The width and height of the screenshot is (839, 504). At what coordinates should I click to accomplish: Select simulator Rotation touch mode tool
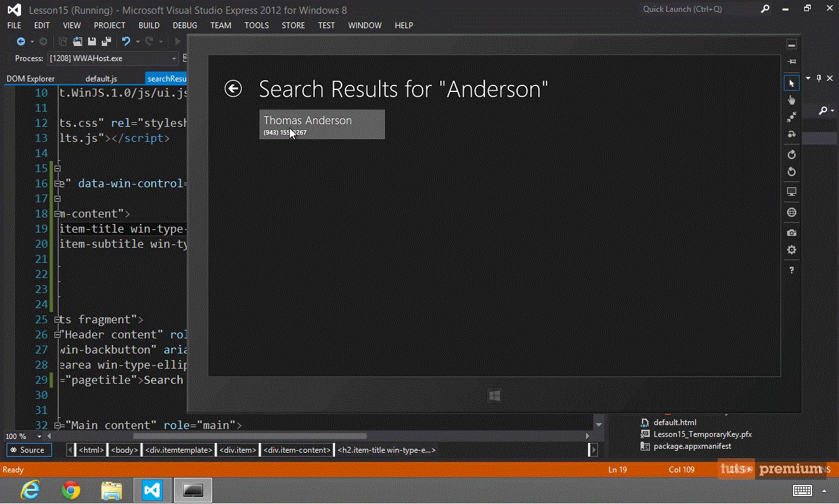point(792,134)
